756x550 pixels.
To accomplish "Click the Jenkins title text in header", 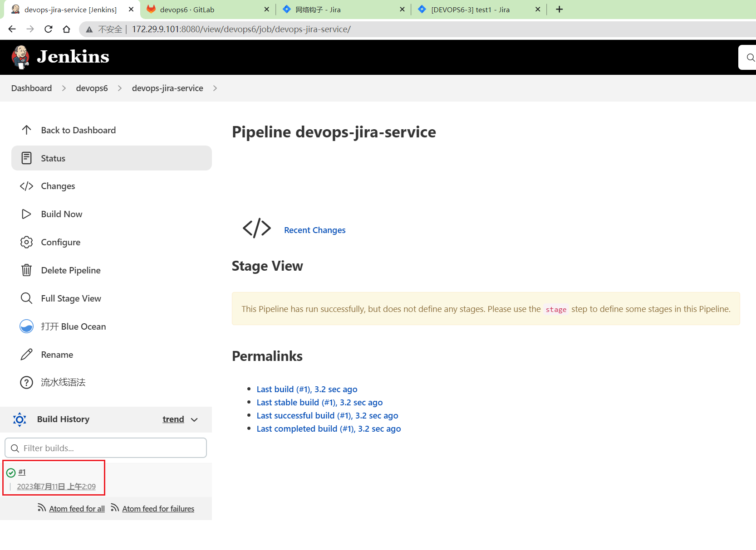I will click(x=73, y=57).
